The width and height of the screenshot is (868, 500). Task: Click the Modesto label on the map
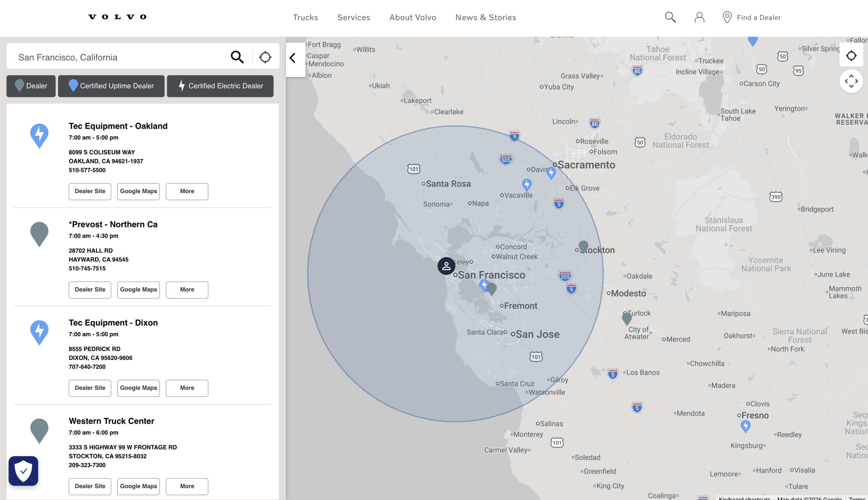click(628, 293)
